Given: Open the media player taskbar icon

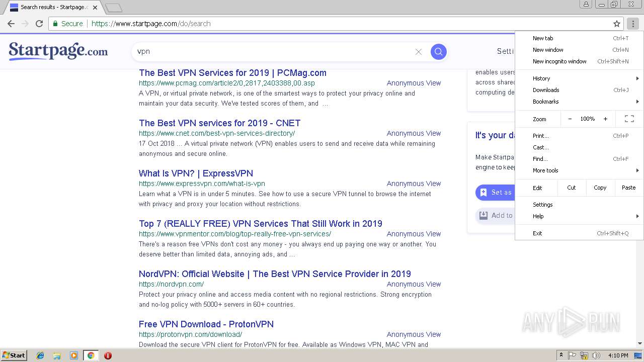Looking at the screenshot, I should pos(74,355).
